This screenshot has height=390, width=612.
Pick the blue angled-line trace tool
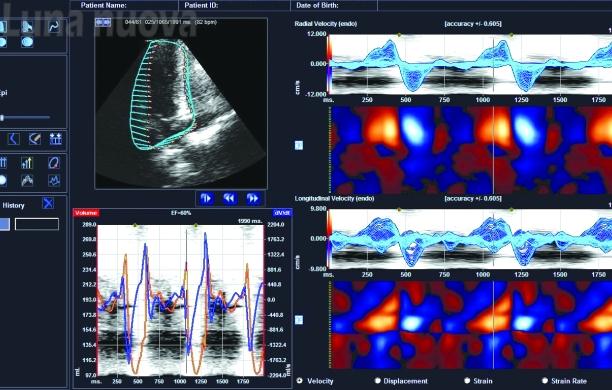(x=14, y=139)
